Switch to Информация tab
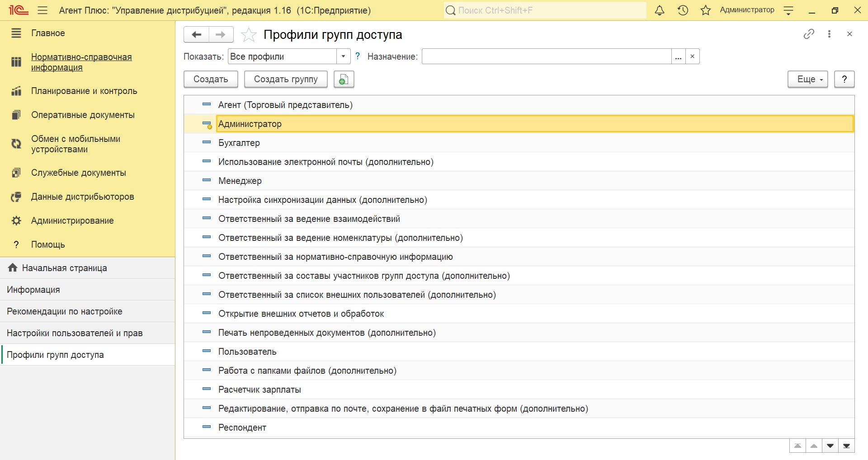Viewport: 868px width, 460px height. coord(87,290)
